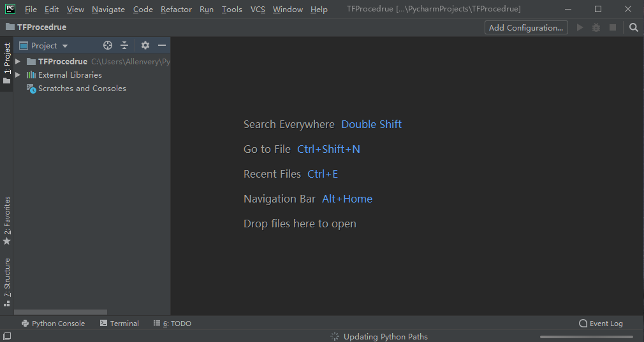Screen dimensions: 644x342
Task: Click the Add Configuration button
Action: coord(526,27)
